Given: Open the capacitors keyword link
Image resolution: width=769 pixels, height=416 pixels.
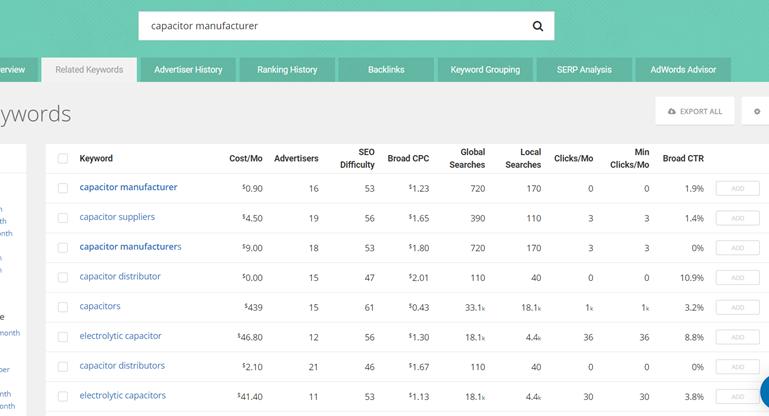Looking at the screenshot, I should click(x=100, y=307).
